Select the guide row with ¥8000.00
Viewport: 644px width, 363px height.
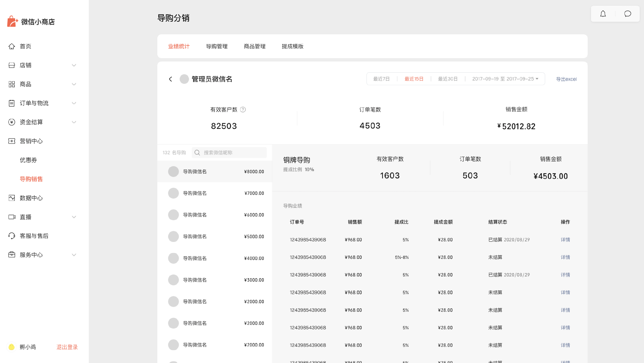pos(215,172)
